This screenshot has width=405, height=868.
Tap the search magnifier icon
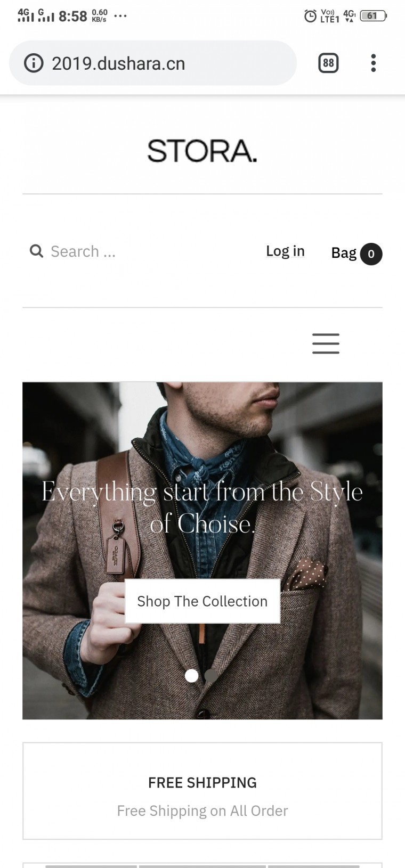36,251
